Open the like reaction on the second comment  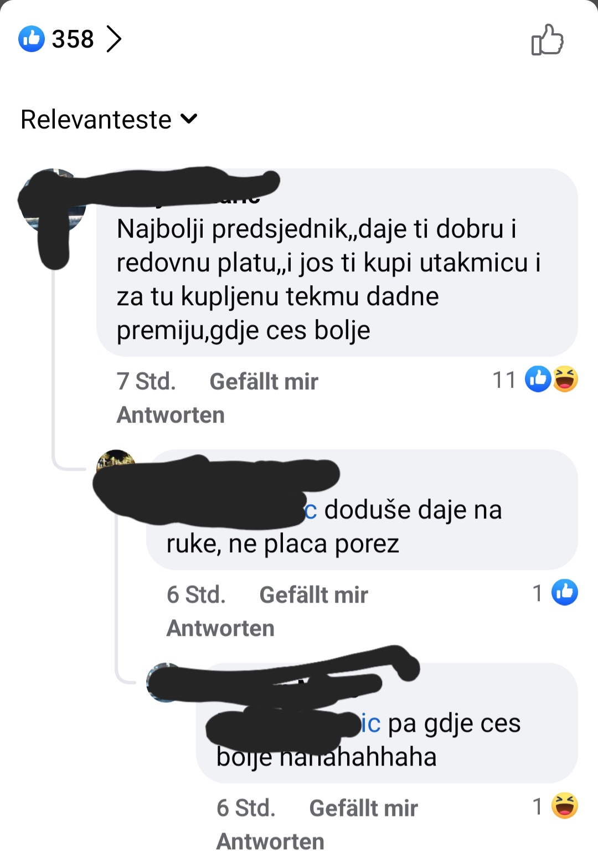coord(565,593)
